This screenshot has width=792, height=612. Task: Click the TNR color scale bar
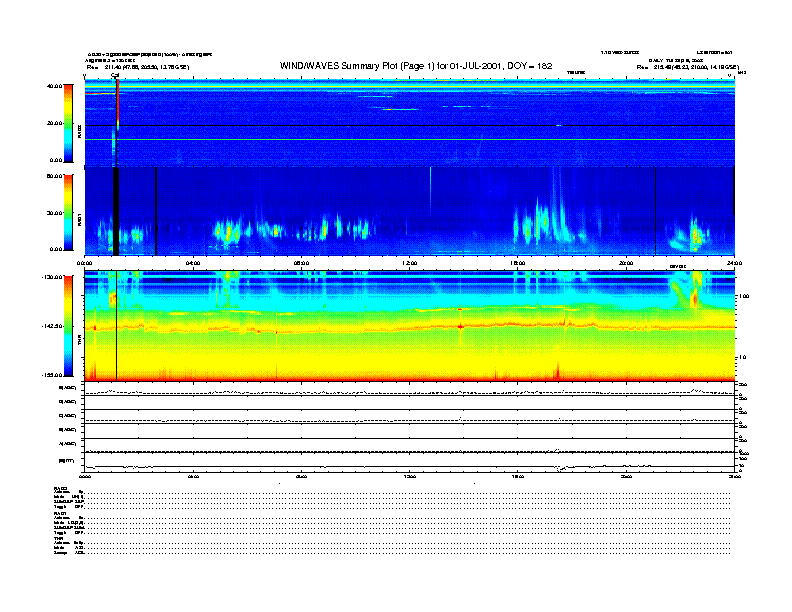tap(68, 326)
